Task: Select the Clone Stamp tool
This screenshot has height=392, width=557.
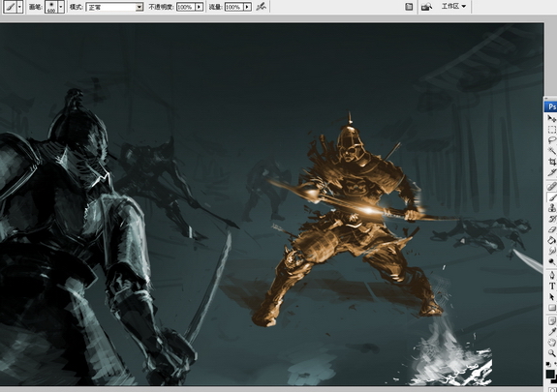Action: tap(551, 208)
